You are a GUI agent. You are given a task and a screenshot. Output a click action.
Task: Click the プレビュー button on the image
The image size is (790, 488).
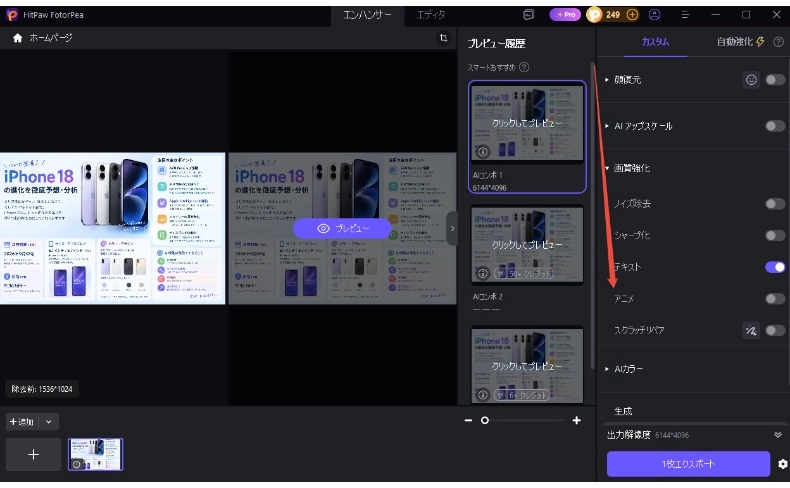[343, 228]
